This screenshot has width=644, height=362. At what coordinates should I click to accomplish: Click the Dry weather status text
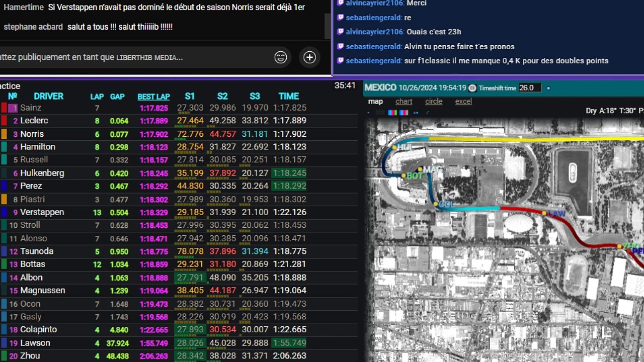click(x=592, y=111)
